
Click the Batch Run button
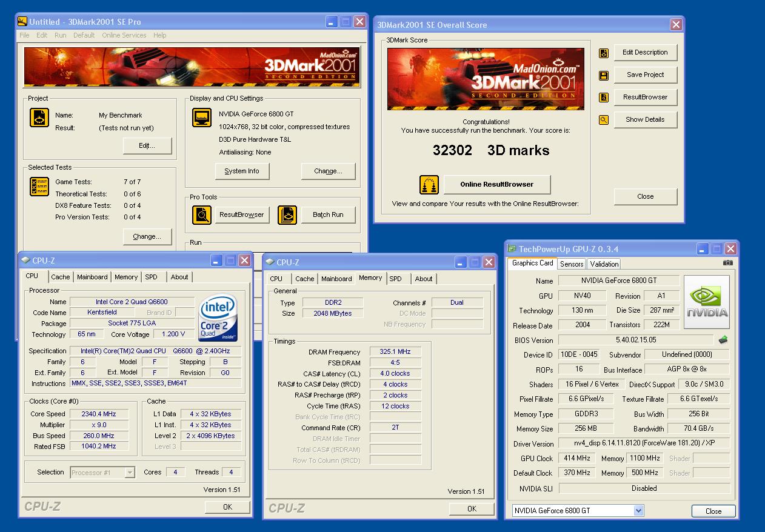[x=328, y=214]
